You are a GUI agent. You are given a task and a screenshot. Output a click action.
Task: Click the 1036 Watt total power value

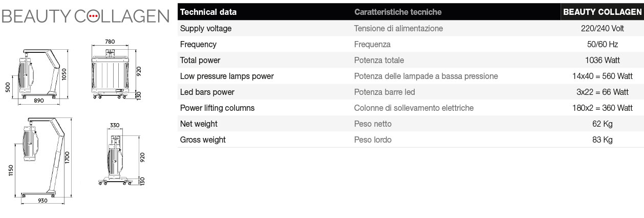pyautogui.click(x=603, y=61)
